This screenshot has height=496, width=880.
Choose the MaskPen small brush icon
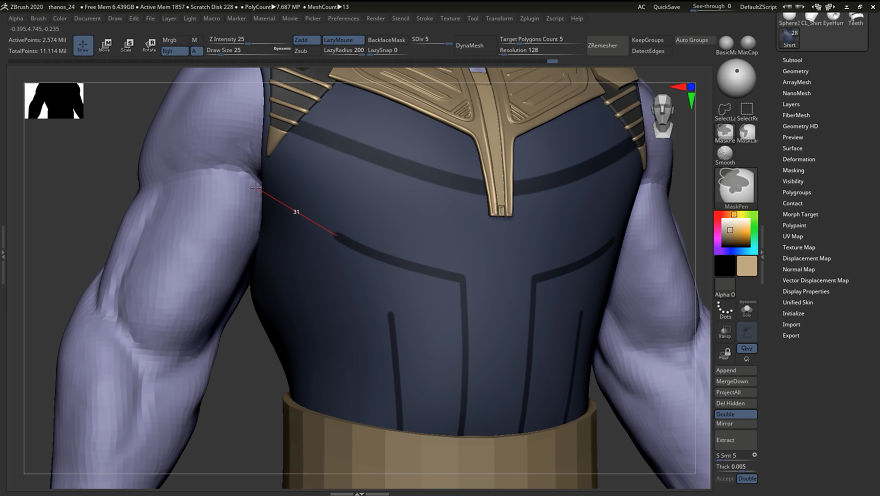coord(725,133)
